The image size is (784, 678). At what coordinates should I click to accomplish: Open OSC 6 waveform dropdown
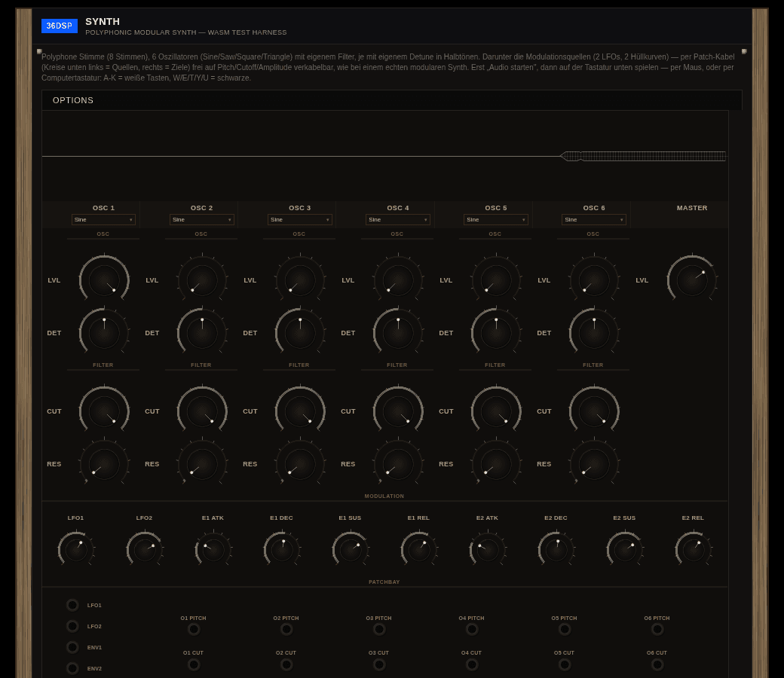pos(593,219)
